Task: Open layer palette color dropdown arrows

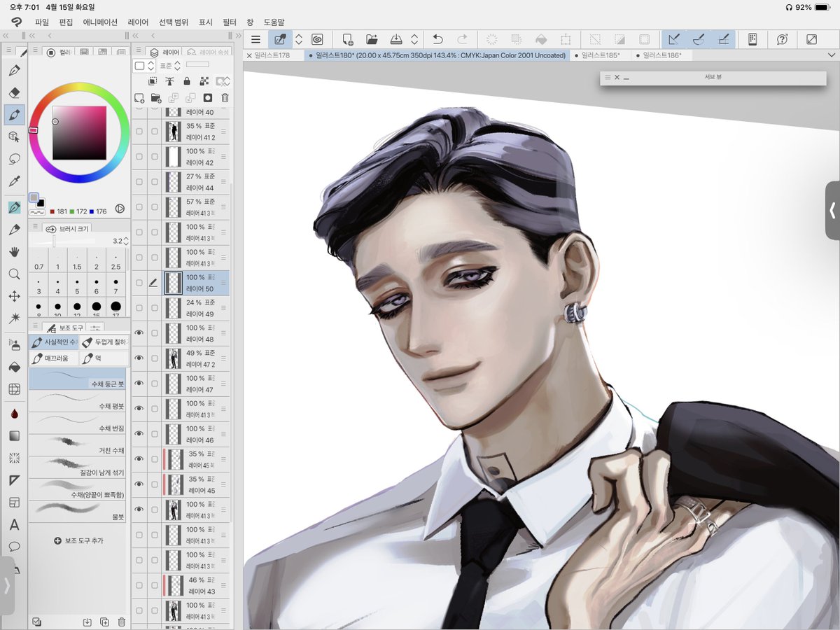Action: [150, 65]
